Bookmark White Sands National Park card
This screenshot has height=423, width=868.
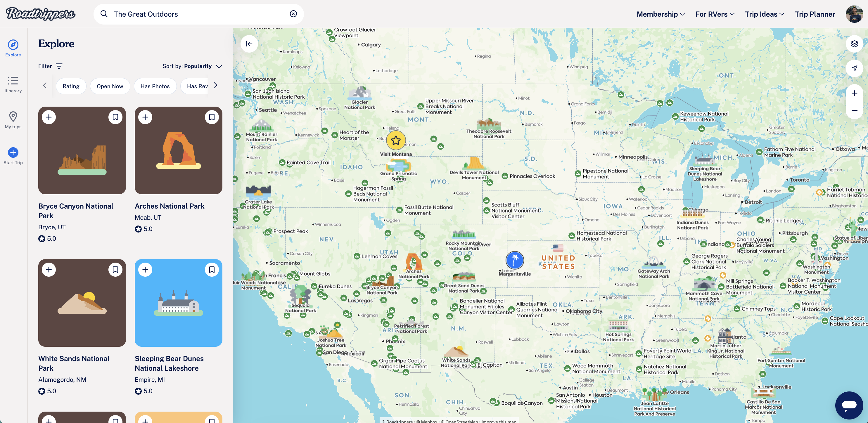click(115, 270)
